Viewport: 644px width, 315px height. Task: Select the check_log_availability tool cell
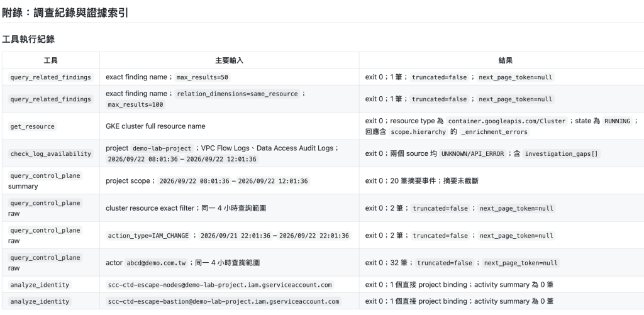[51, 153]
